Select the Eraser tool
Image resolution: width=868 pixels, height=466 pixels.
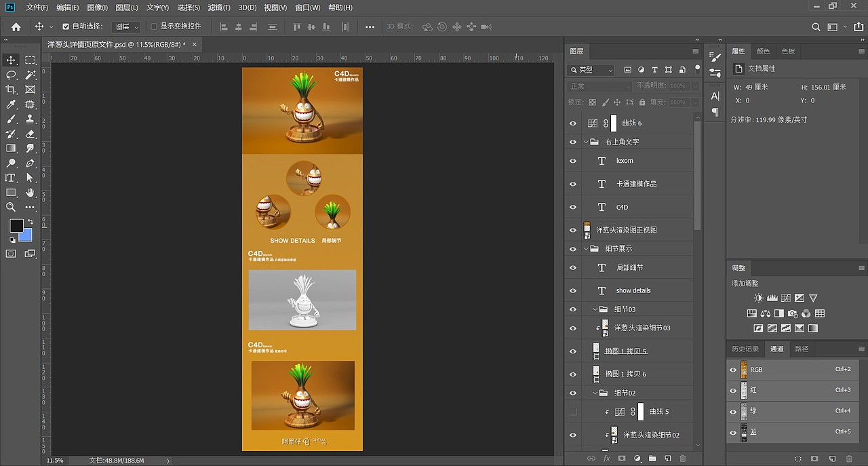pyautogui.click(x=31, y=134)
